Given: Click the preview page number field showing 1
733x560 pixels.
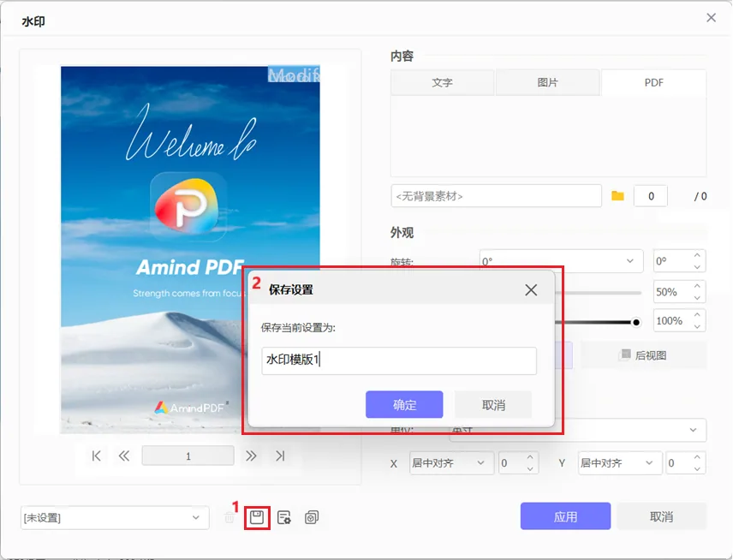Looking at the screenshot, I should 188,456.
